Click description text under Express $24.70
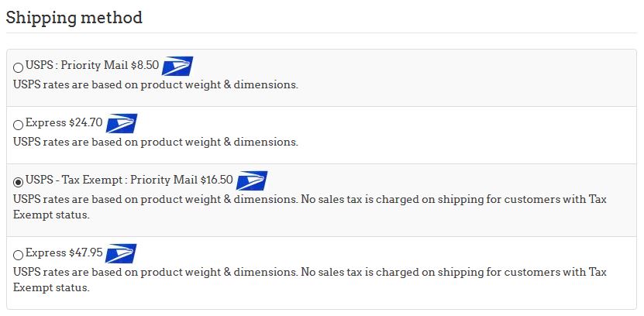644x316 pixels. coord(155,142)
